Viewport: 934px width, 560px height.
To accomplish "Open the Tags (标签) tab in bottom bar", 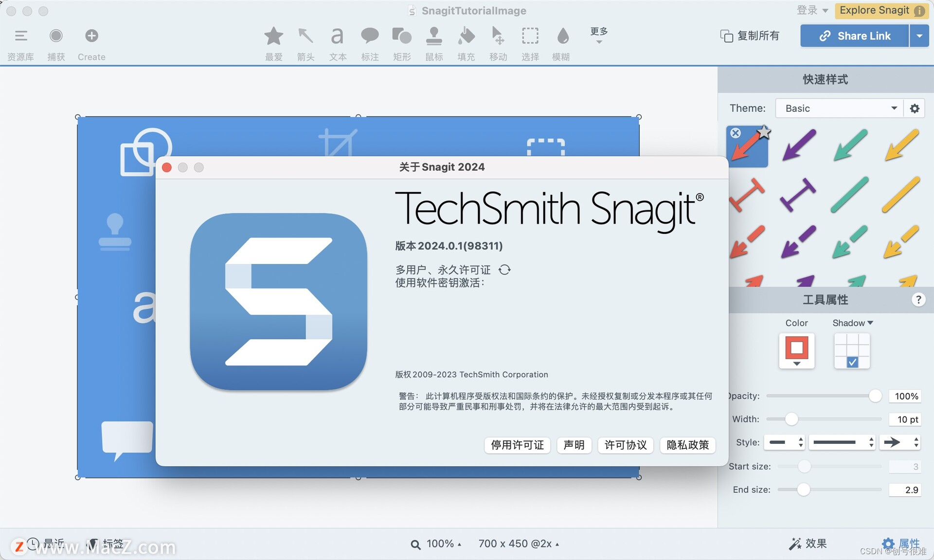I will (107, 543).
